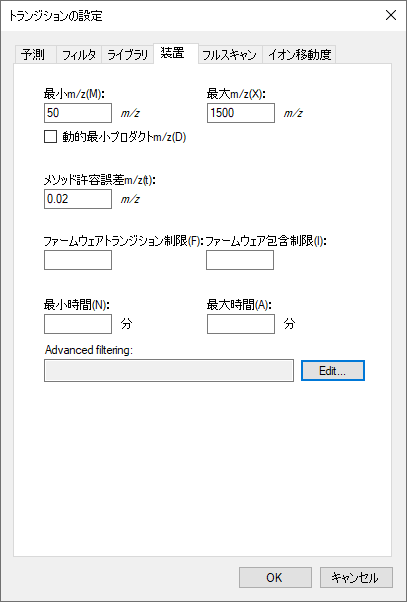Open the イオン移動度 tab

pos(299,55)
